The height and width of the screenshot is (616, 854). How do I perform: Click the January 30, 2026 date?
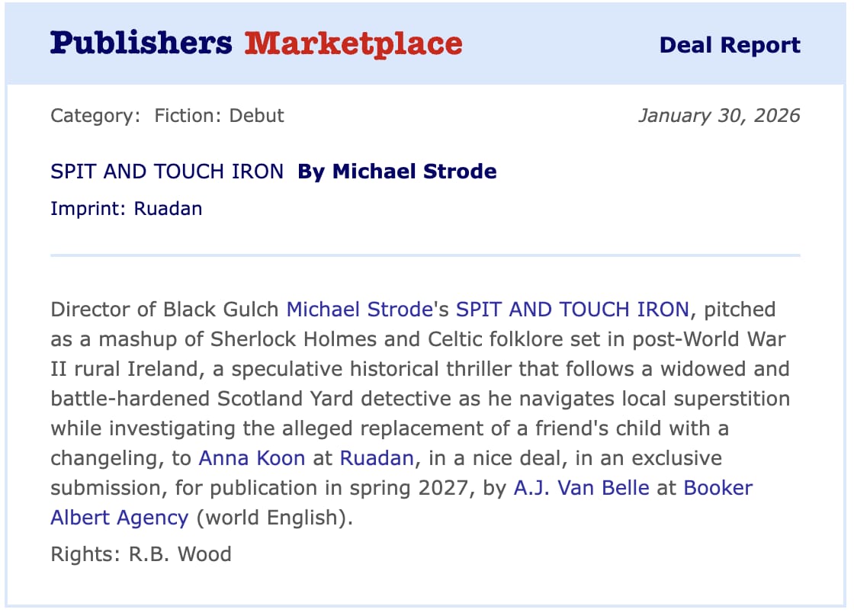720,115
